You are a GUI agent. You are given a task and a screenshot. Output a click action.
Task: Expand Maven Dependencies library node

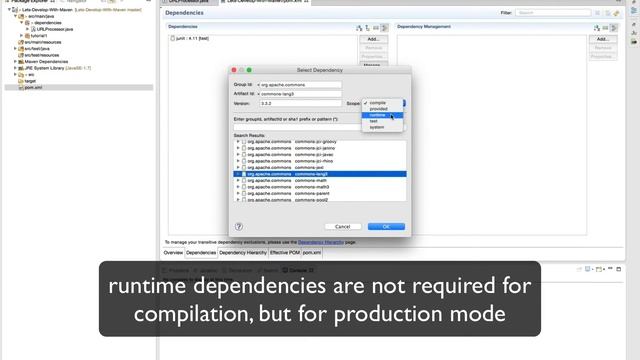(16, 62)
